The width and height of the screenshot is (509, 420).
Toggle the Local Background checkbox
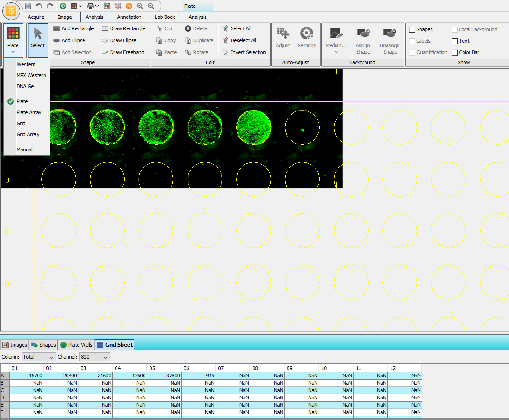(x=455, y=30)
